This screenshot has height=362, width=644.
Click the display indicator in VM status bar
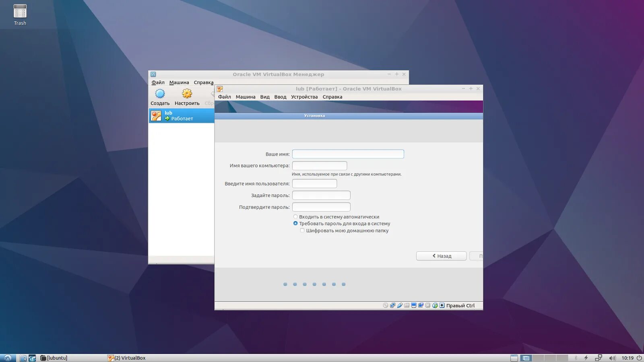414,305
